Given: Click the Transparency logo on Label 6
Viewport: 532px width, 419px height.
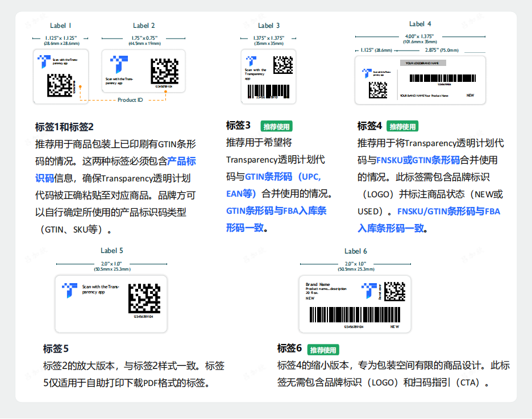Looking at the screenshot, I should click(x=369, y=291).
